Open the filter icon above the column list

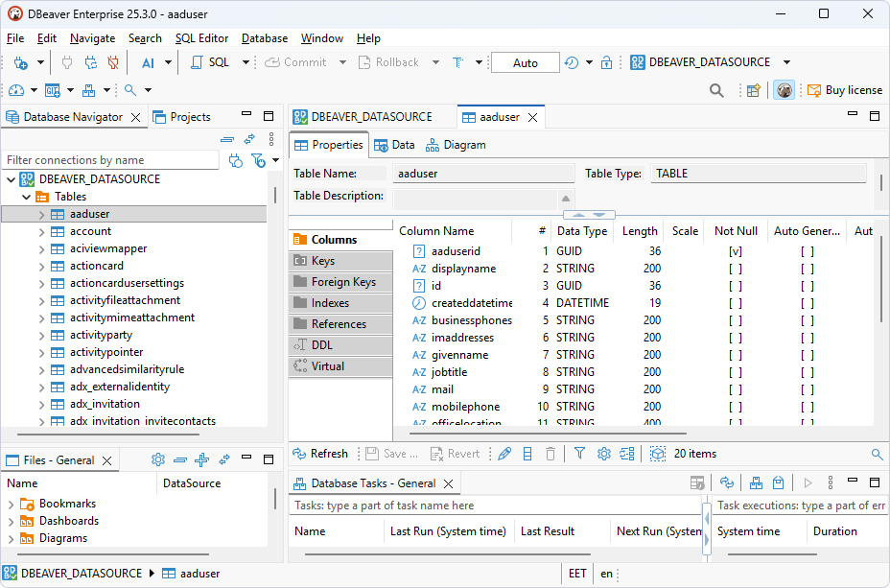579,453
